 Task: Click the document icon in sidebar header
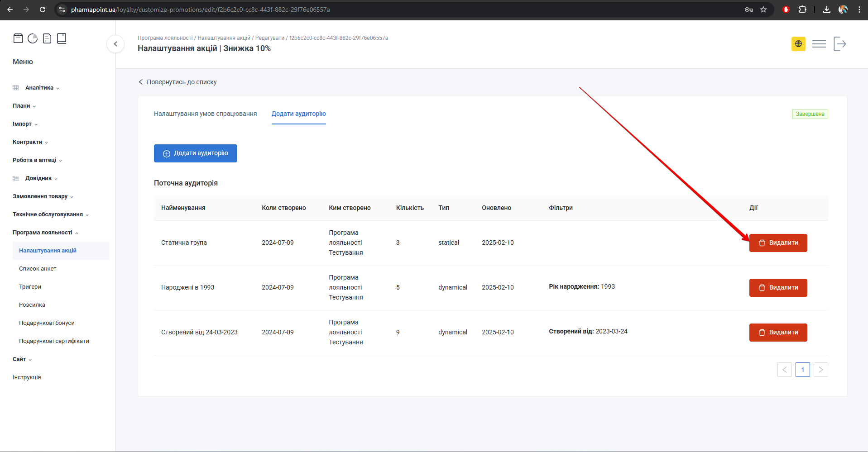click(x=47, y=38)
